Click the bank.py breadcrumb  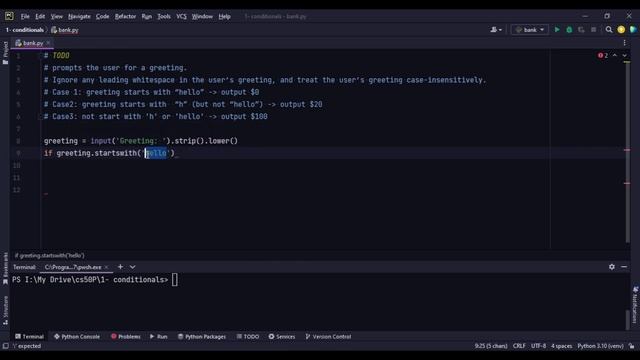point(65,30)
